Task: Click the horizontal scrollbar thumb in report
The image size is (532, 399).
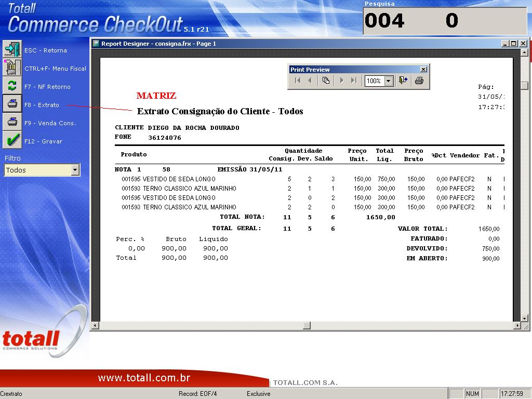Action: pyautogui.click(x=307, y=326)
